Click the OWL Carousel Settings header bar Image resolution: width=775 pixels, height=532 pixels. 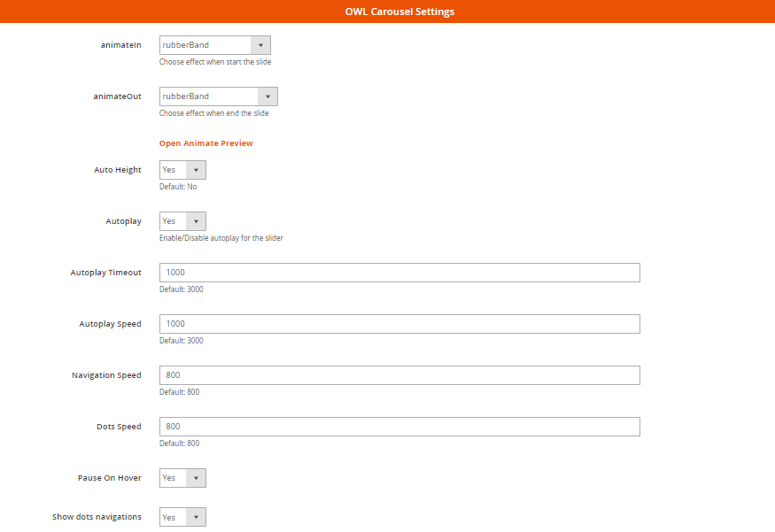387,12
